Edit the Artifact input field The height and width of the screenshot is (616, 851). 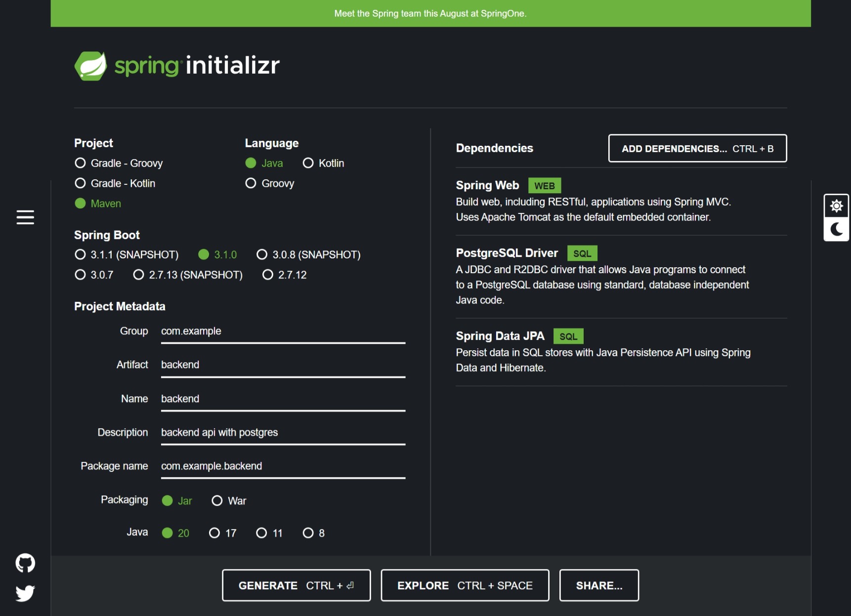pyautogui.click(x=283, y=365)
